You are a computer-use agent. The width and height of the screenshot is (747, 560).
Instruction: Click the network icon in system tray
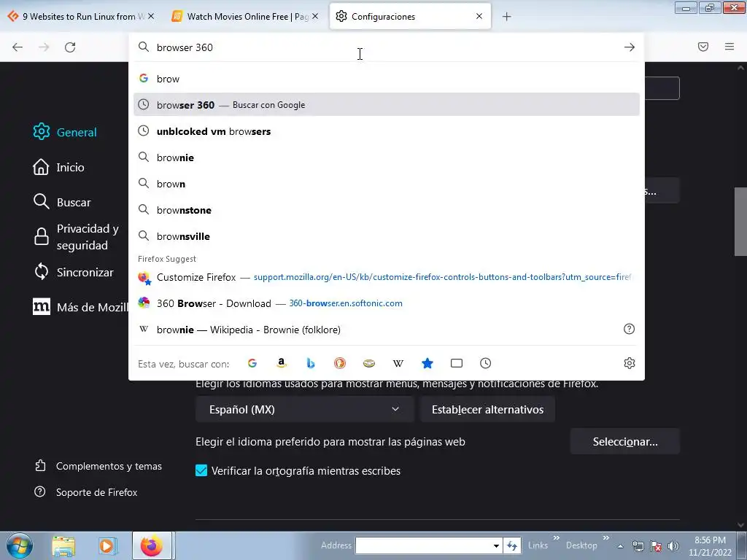(638, 546)
